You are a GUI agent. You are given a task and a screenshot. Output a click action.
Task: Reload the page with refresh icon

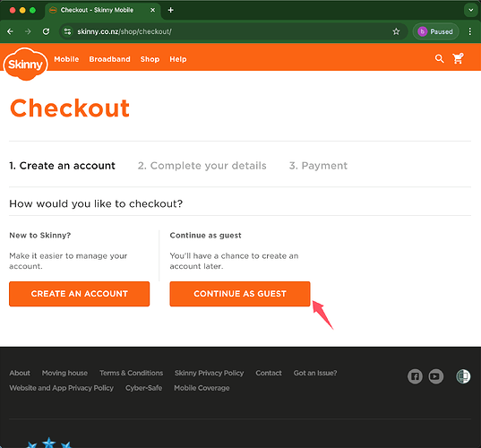[x=46, y=31]
